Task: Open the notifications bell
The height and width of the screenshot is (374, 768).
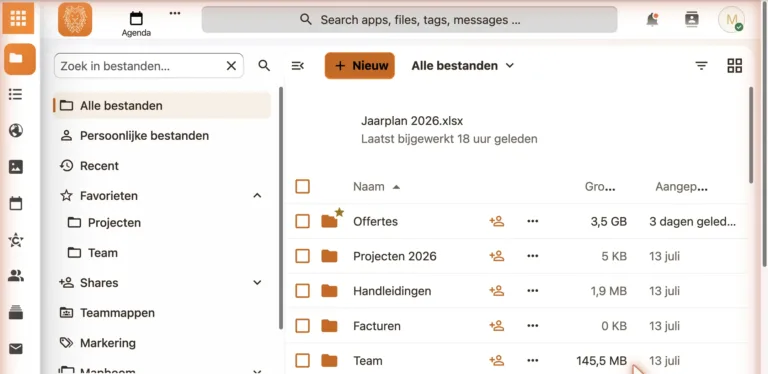Action: click(x=652, y=20)
